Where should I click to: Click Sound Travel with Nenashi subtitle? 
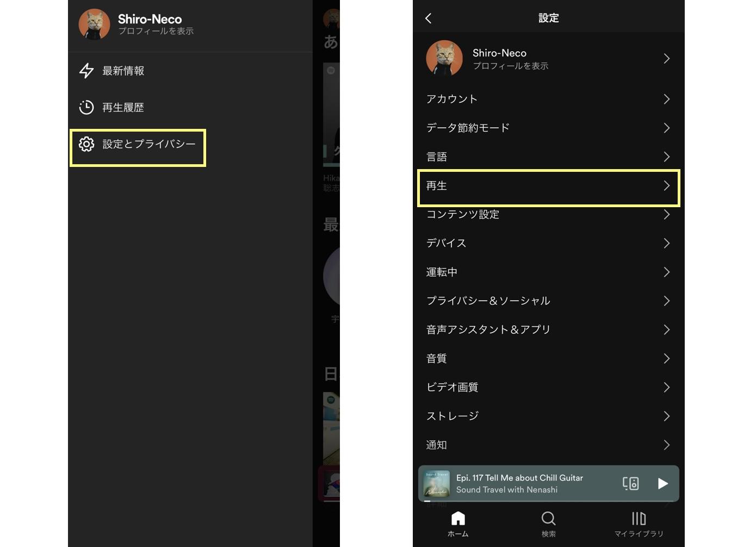click(x=507, y=489)
